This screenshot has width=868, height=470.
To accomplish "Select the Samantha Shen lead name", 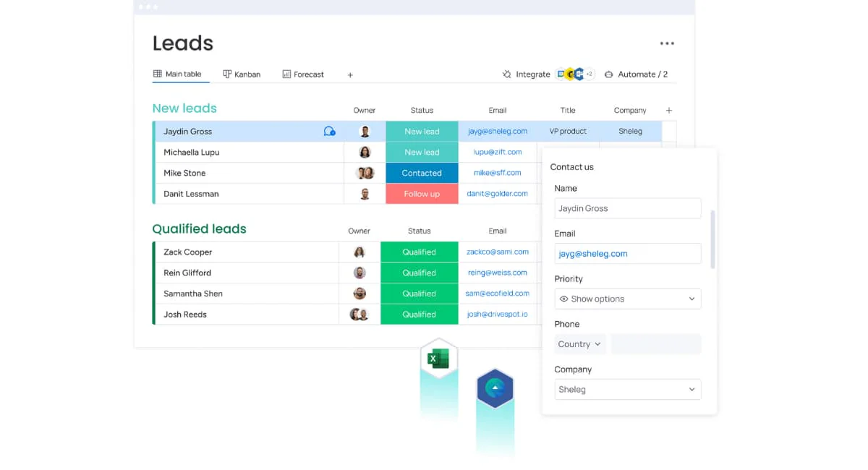I will (193, 294).
